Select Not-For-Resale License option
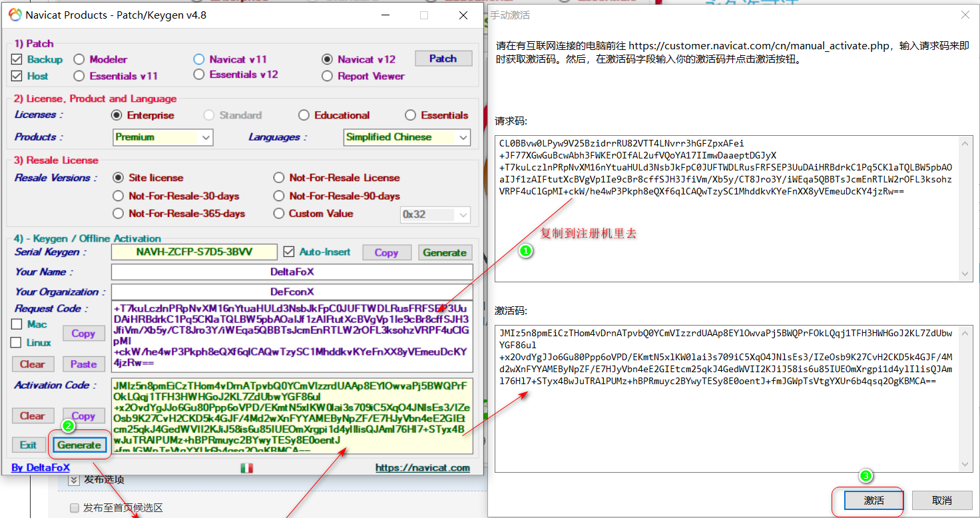This screenshot has width=980, height=518. pyautogui.click(x=278, y=178)
